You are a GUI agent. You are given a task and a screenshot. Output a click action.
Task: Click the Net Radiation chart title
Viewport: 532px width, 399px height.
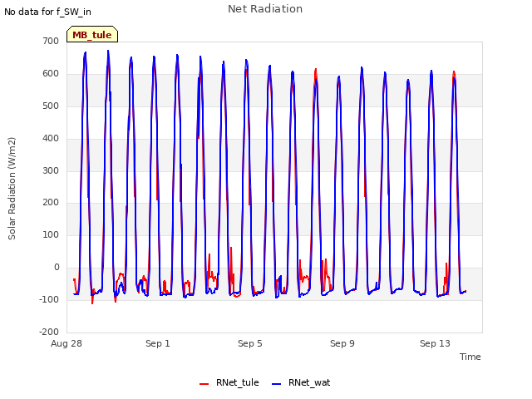pyautogui.click(x=265, y=9)
